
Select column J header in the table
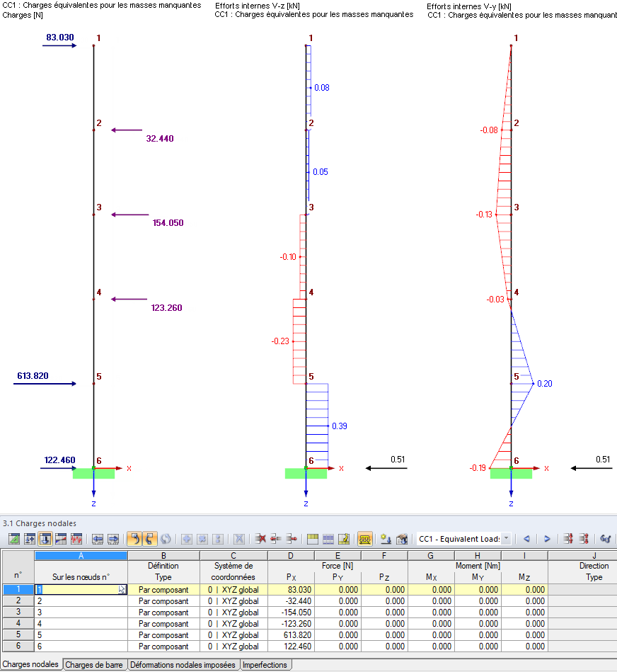click(x=594, y=555)
